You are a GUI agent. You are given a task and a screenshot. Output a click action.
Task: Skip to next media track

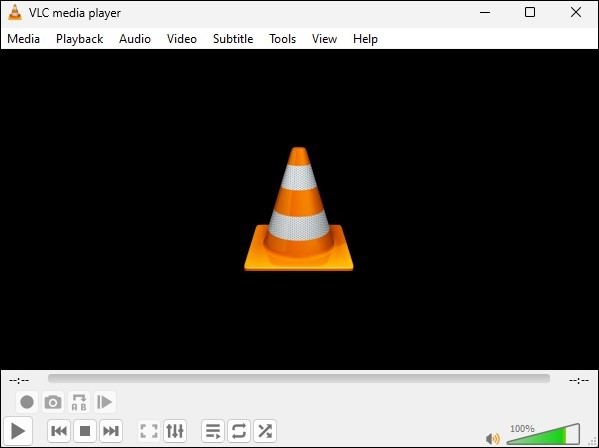(x=111, y=431)
